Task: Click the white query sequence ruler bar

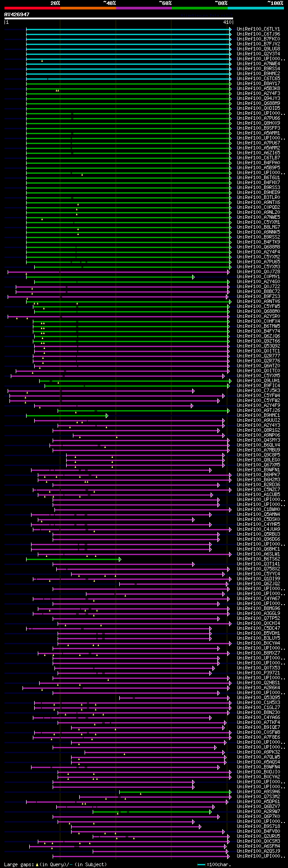Action: 119,18
